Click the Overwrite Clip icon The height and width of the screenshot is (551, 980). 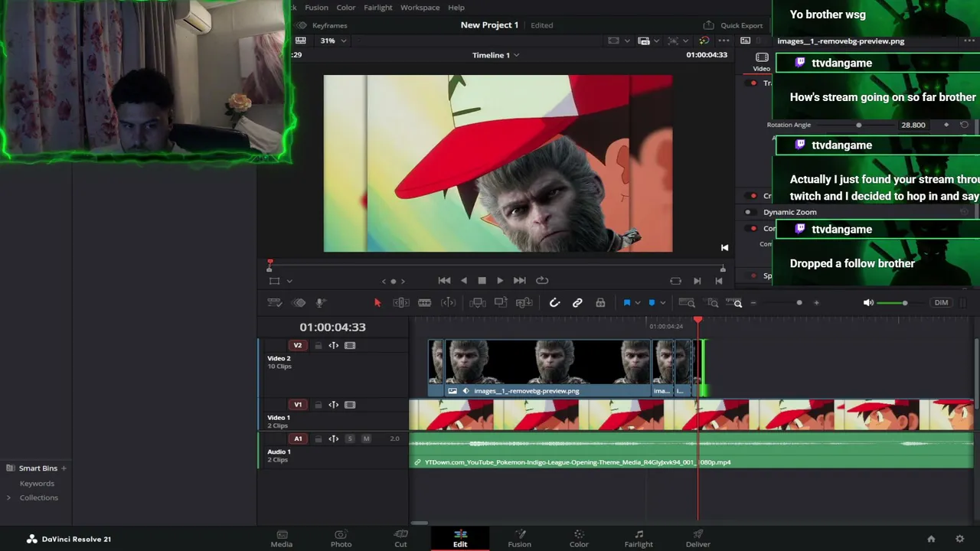pyautogui.click(x=501, y=303)
